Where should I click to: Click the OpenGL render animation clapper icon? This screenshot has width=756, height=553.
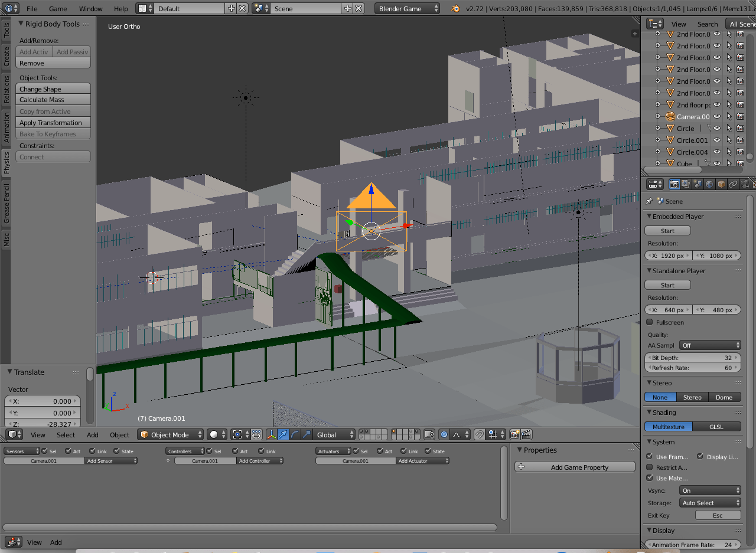click(526, 434)
